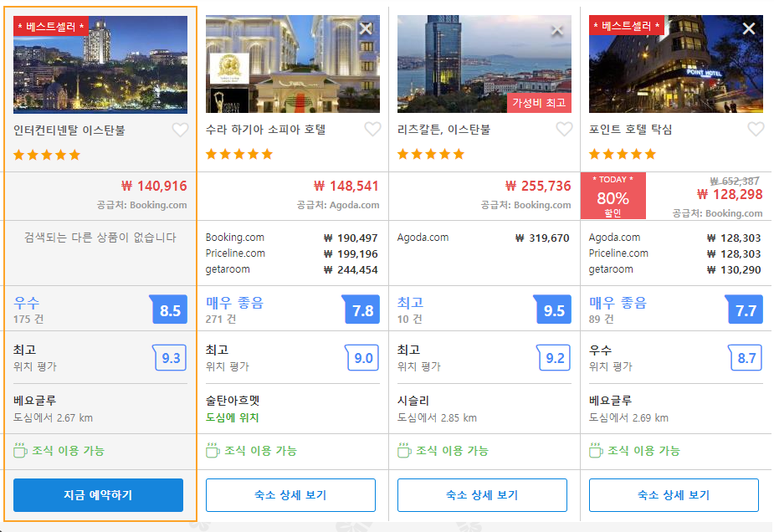This screenshot has height=532, width=774.
Task: Favorite 수라 하기아 소피아 호텔 heart icon
Action: (x=372, y=129)
